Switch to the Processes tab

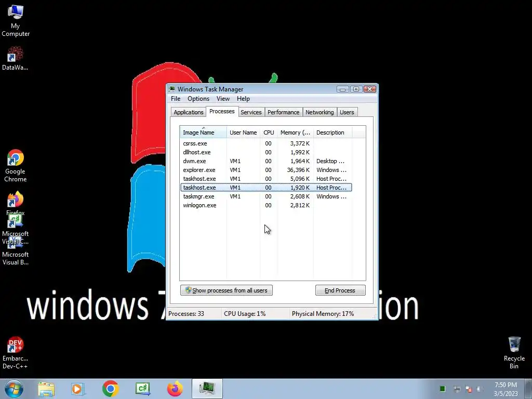coord(222,111)
